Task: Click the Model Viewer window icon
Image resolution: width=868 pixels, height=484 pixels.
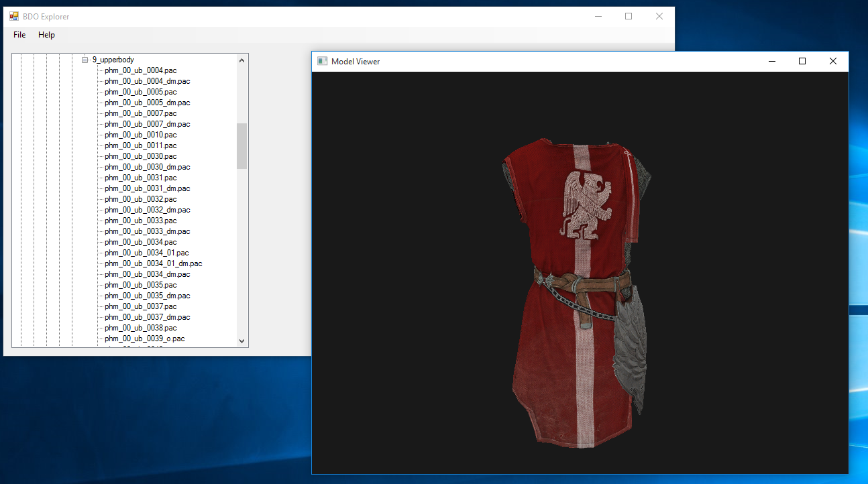Action: point(323,61)
